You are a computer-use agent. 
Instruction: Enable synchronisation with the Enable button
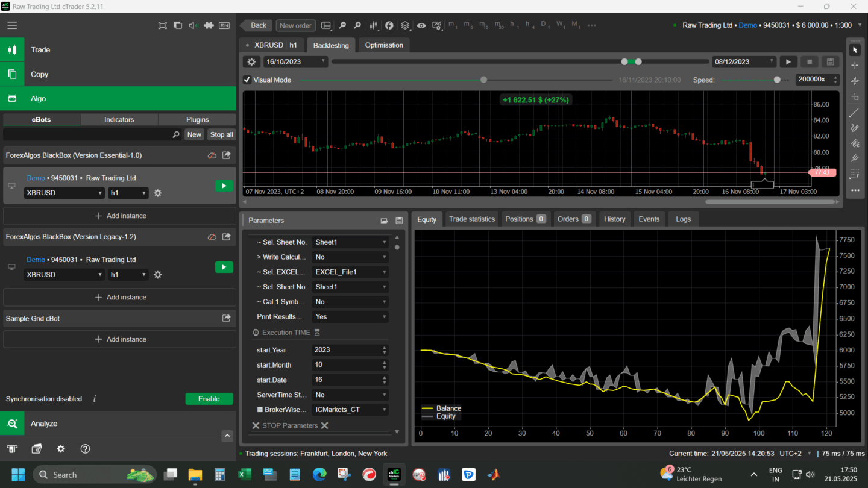click(209, 399)
